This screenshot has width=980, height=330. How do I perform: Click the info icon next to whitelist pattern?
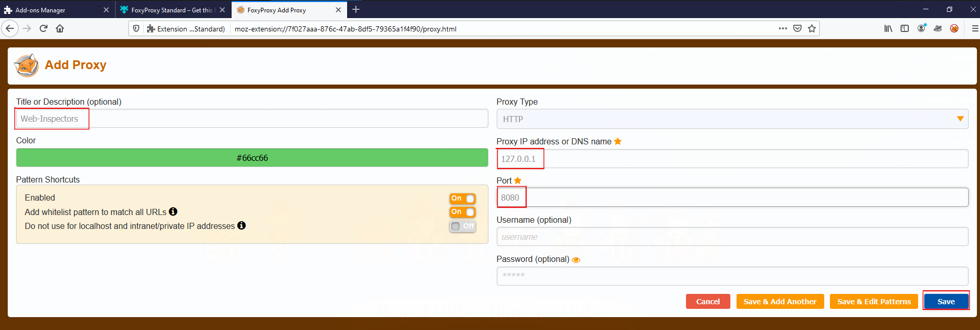[173, 211]
